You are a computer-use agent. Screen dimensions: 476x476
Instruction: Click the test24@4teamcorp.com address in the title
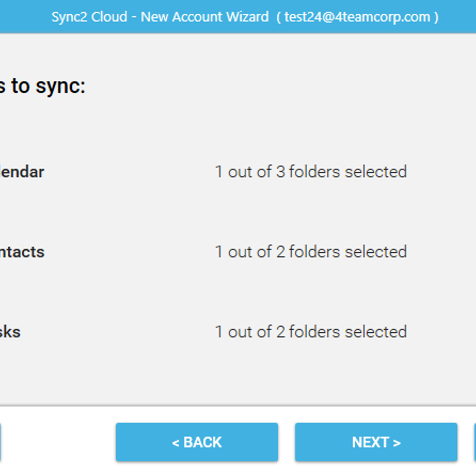[357, 17]
